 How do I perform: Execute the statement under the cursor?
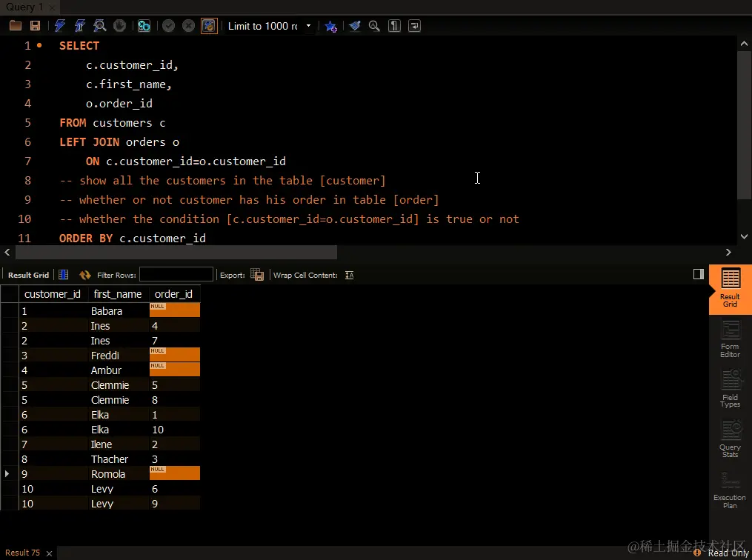click(80, 26)
